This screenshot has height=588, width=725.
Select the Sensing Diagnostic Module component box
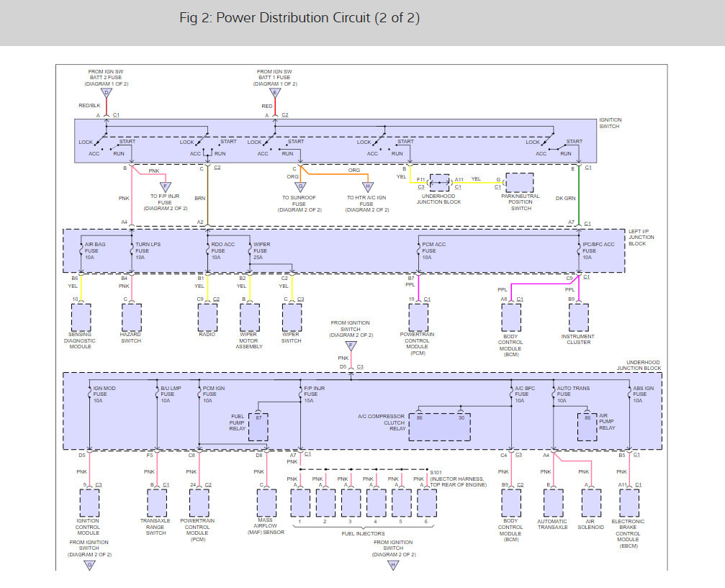point(81,317)
